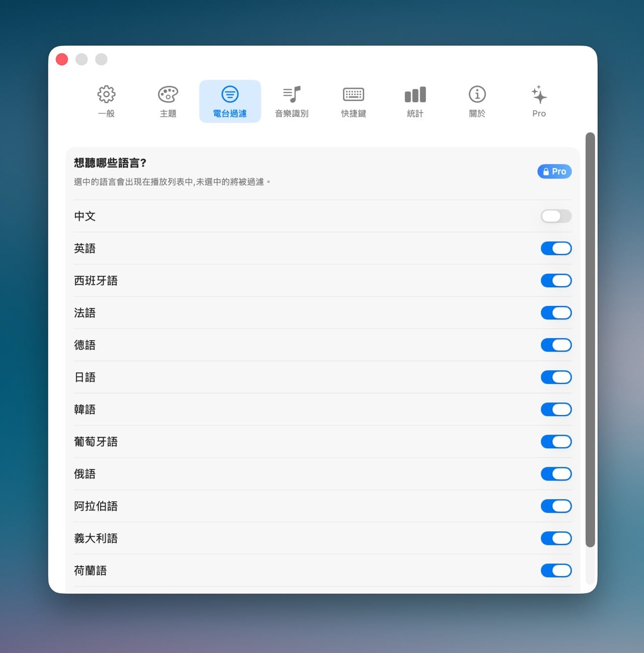Select the 電台過濾 filter icon
The height and width of the screenshot is (653, 644).
230,95
